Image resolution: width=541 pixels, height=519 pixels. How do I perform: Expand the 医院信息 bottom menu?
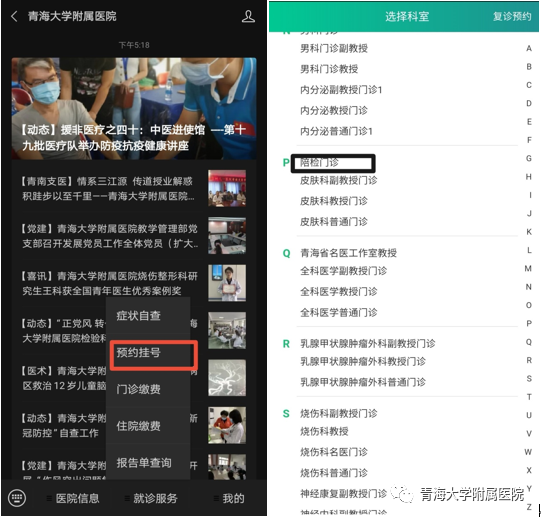73,498
